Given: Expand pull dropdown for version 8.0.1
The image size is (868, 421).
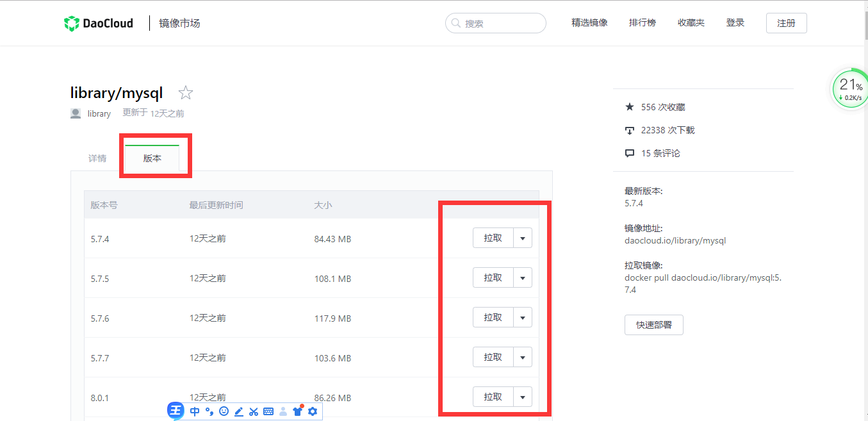Looking at the screenshot, I should pos(522,396).
